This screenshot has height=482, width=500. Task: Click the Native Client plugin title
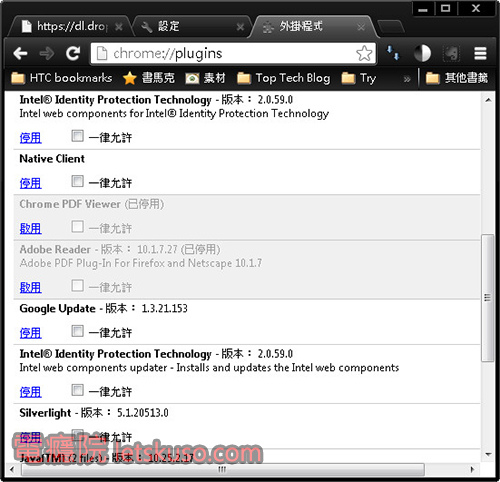coord(52,159)
